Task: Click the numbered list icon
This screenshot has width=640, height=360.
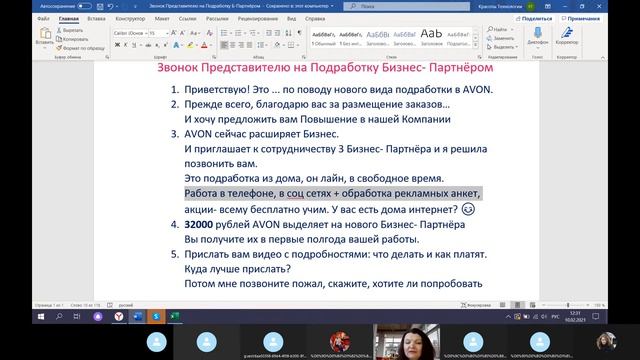Action: (x=239, y=33)
